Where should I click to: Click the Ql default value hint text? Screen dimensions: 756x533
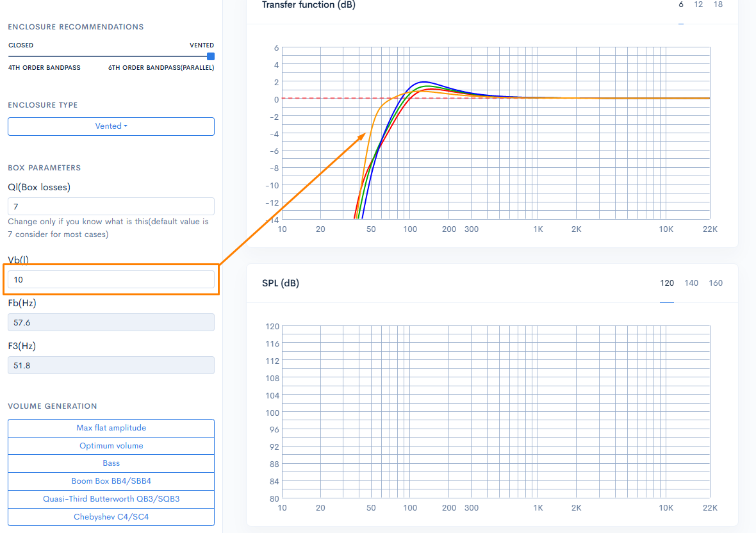click(x=108, y=228)
